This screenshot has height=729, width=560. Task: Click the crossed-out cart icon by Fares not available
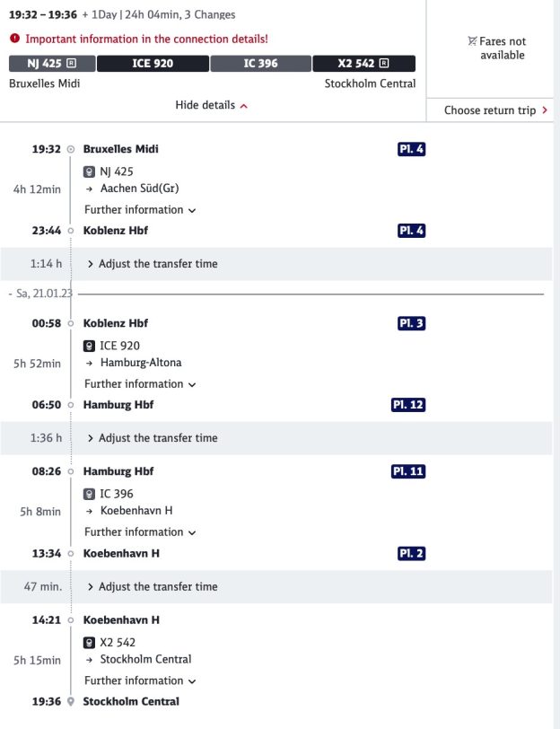click(x=472, y=41)
